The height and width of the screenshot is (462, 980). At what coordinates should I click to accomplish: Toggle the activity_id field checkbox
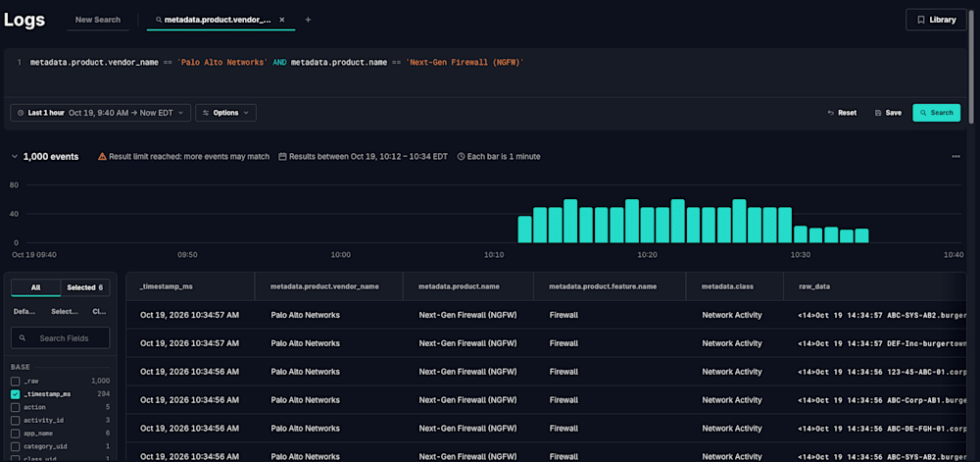pos(15,420)
